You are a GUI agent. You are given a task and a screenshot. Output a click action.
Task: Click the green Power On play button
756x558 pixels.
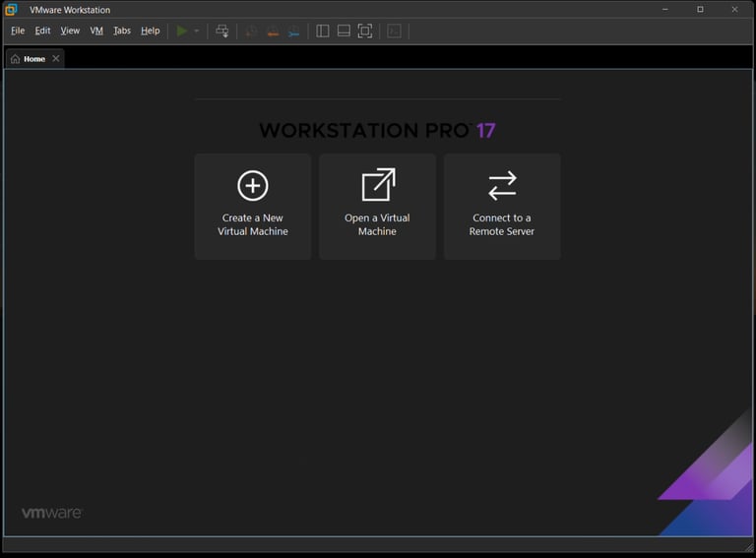(x=182, y=31)
